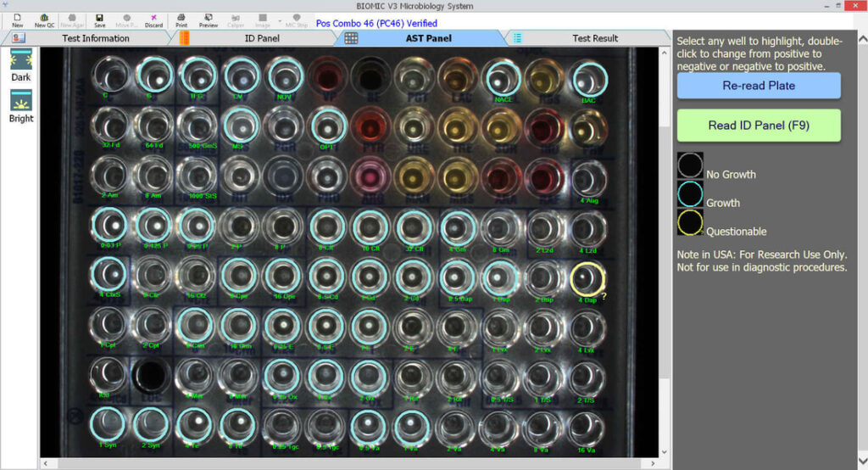This screenshot has width=868, height=470.
Task: Click the New test toolbar icon
Action: [17, 20]
